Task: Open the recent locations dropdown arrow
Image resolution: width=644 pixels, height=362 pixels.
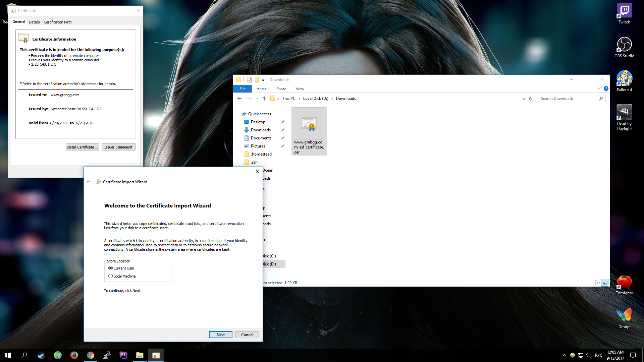Action: tap(257, 99)
